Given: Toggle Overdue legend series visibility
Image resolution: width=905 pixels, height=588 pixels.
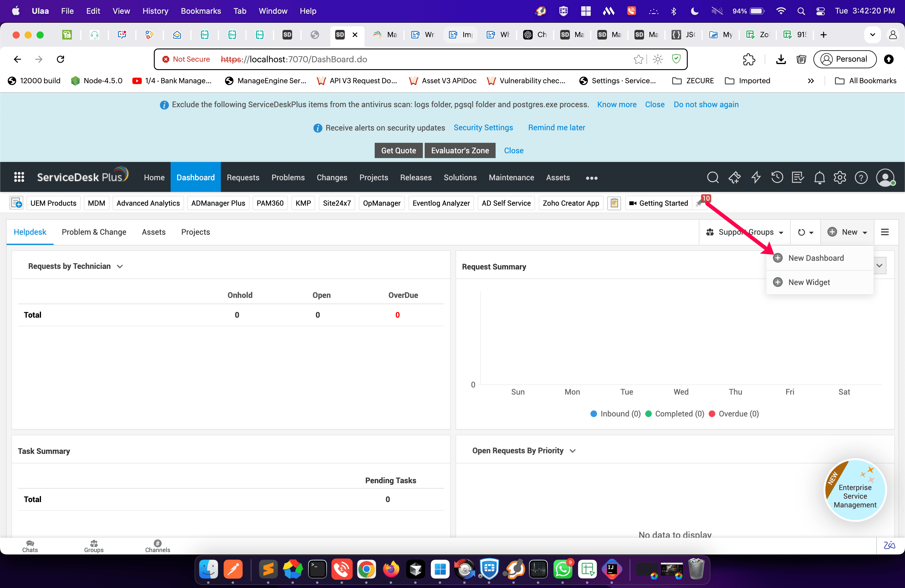Looking at the screenshot, I should [x=734, y=414].
